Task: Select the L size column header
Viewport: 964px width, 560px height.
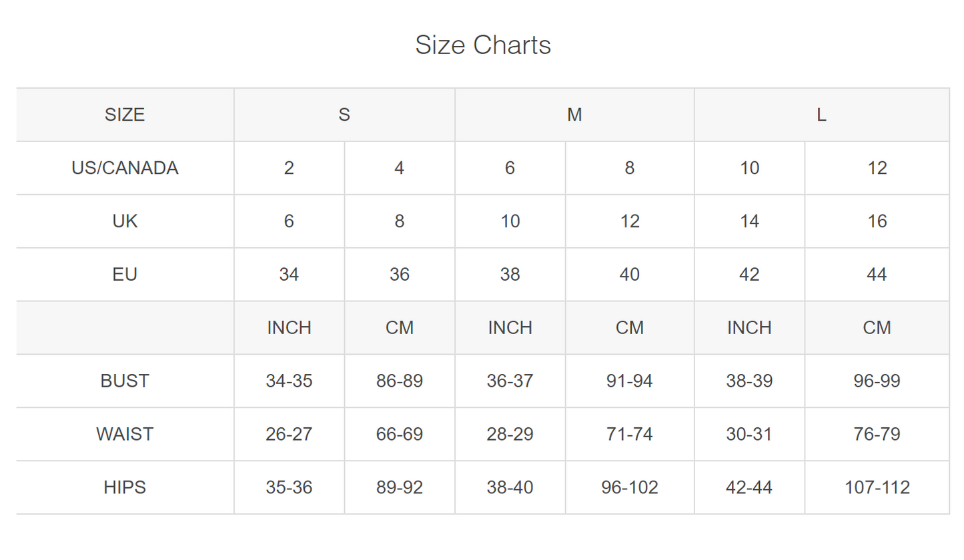Action: point(821,115)
